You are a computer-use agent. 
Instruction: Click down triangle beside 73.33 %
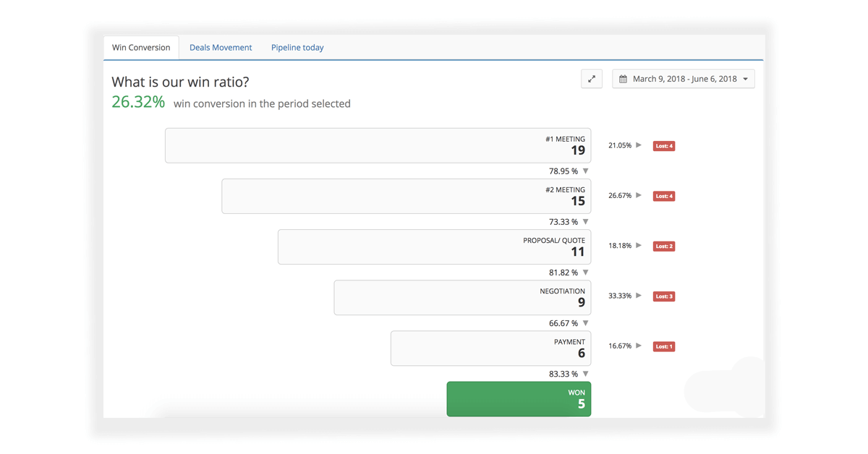586,222
